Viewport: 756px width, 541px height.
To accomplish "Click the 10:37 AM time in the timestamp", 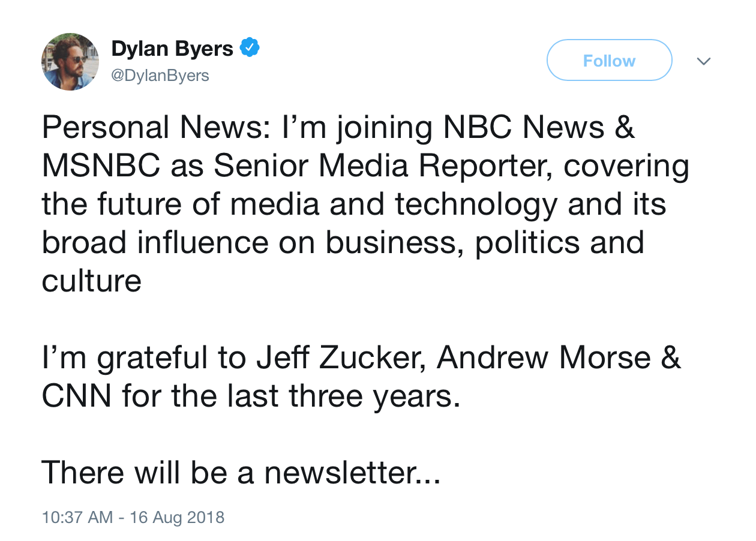I will click(x=77, y=517).
